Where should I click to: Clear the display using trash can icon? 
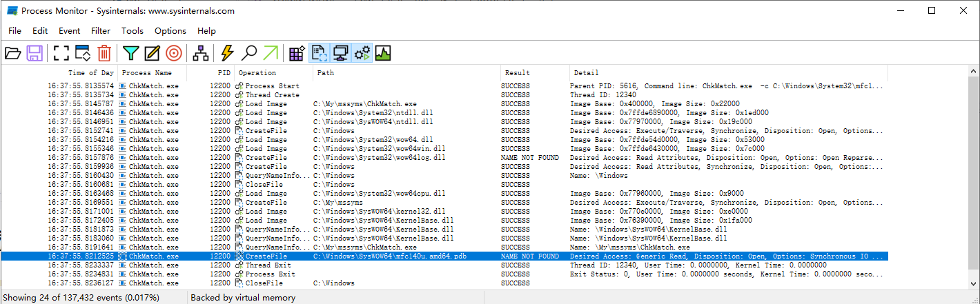[x=104, y=53]
